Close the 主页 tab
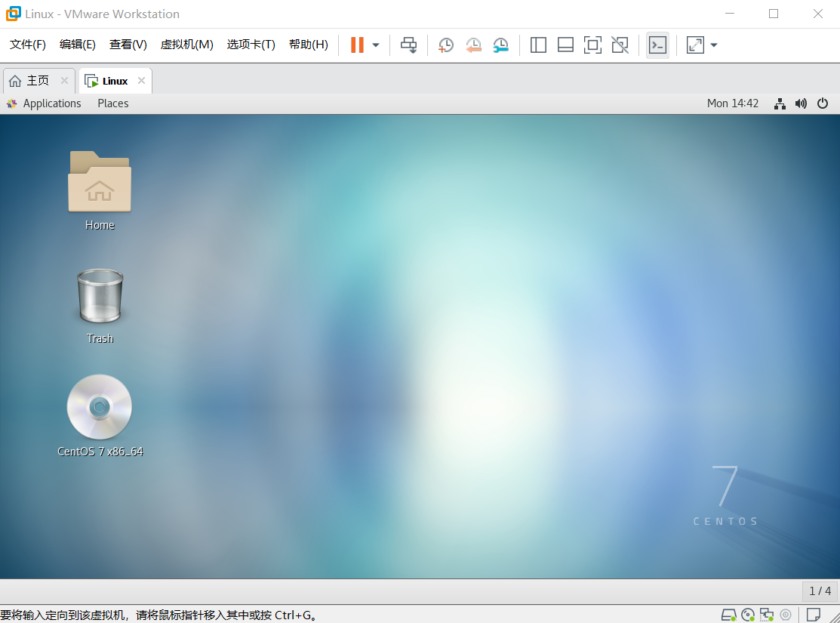This screenshot has height=623, width=840. [x=64, y=80]
